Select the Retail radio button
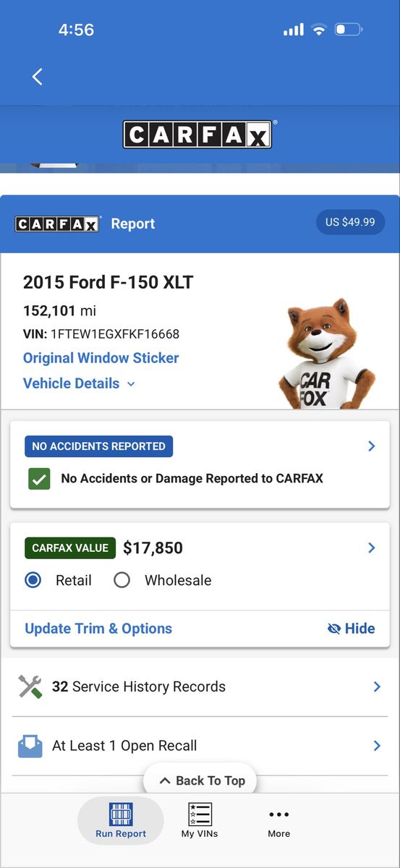 (33, 580)
